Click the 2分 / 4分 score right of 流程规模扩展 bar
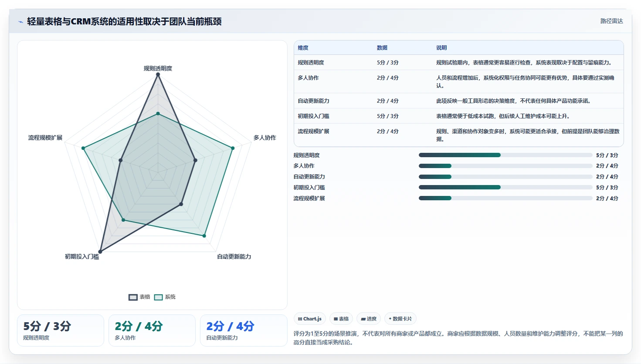This screenshot has width=641, height=364. pos(607,199)
